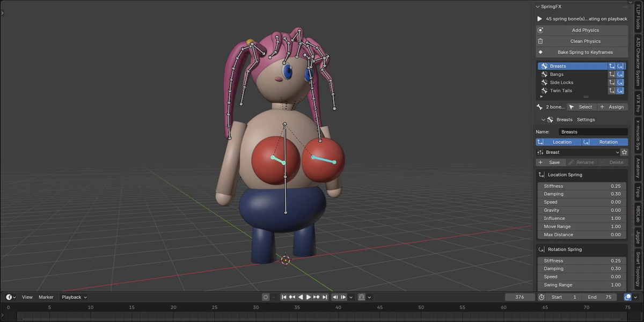Toggle location spring for the Twin Tails group
Viewport: 644px width, 322px height.
pyautogui.click(x=612, y=91)
